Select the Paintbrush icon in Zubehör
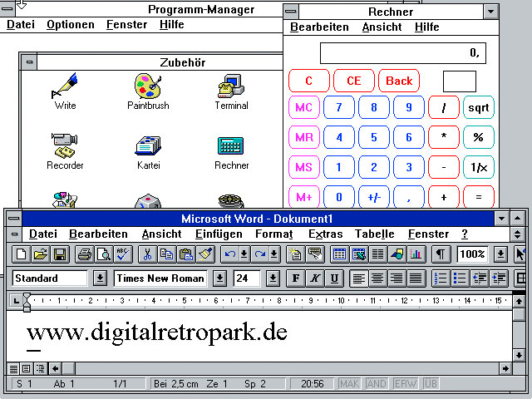The width and height of the screenshot is (532, 399). point(148,91)
